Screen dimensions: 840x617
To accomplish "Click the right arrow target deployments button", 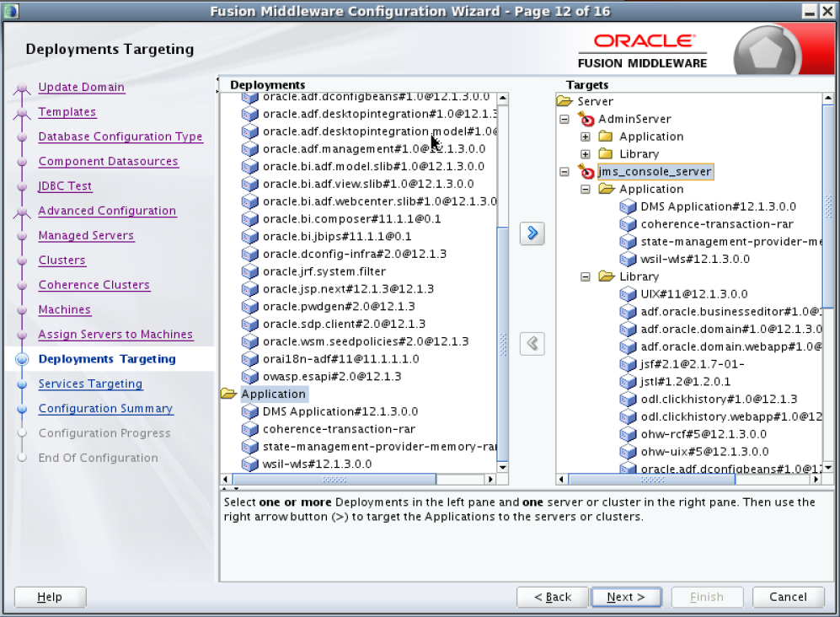I will [x=532, y=233].
